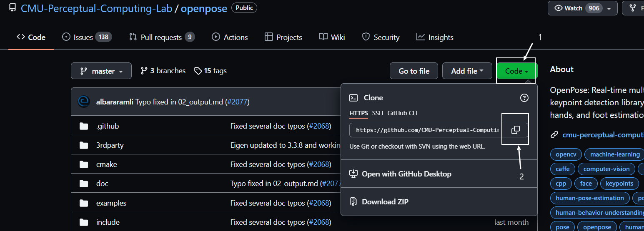Click the Open with GitHub Desktop icon
This screenshot has height=231, width=644.
(353, 174)
